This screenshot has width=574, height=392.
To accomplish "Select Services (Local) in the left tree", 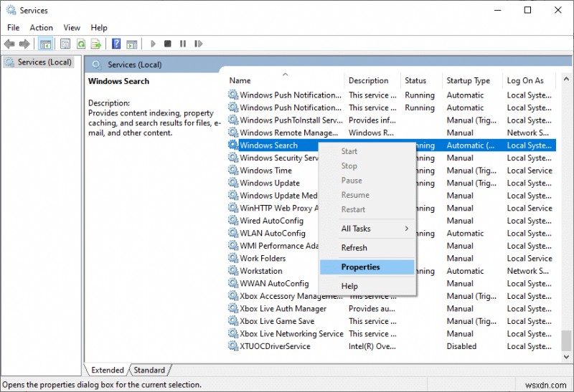I will pos(39,62).
